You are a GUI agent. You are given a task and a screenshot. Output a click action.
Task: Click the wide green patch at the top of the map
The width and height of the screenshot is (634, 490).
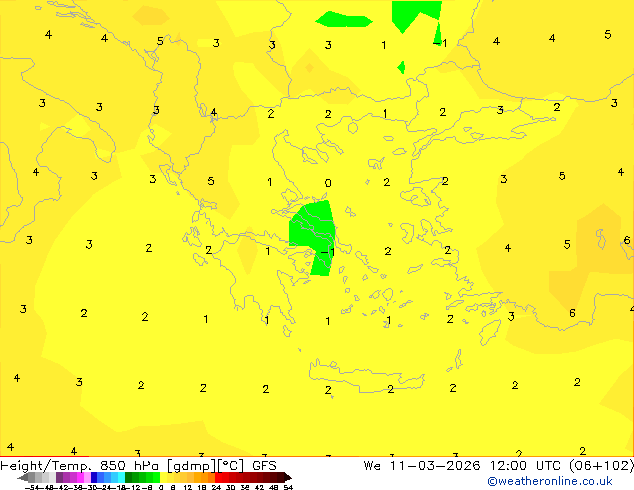tap(344, 19)
